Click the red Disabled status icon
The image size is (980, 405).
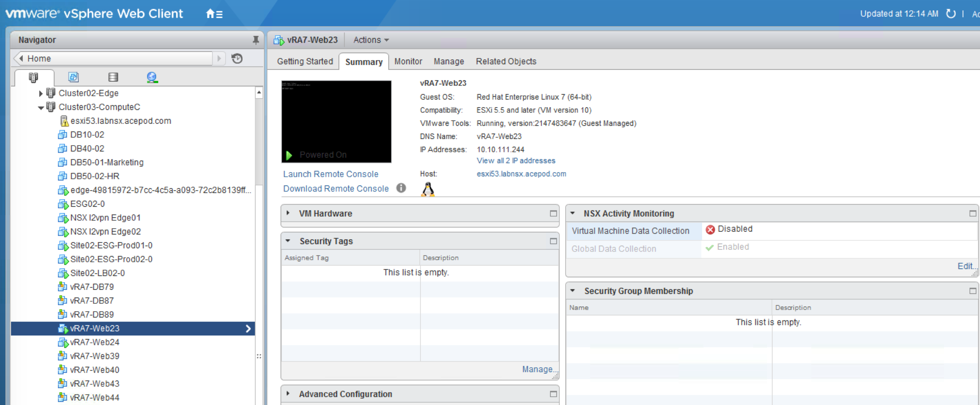[710, 229]
